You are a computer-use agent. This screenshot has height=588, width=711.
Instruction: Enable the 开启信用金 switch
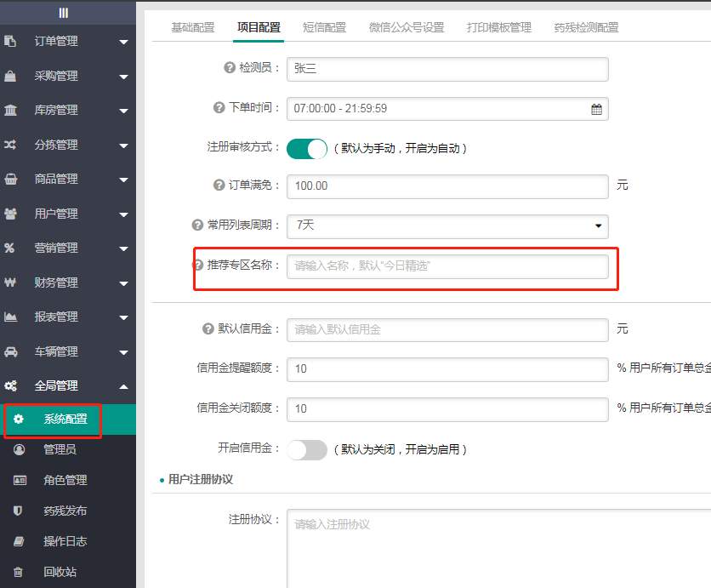point(306,449)
